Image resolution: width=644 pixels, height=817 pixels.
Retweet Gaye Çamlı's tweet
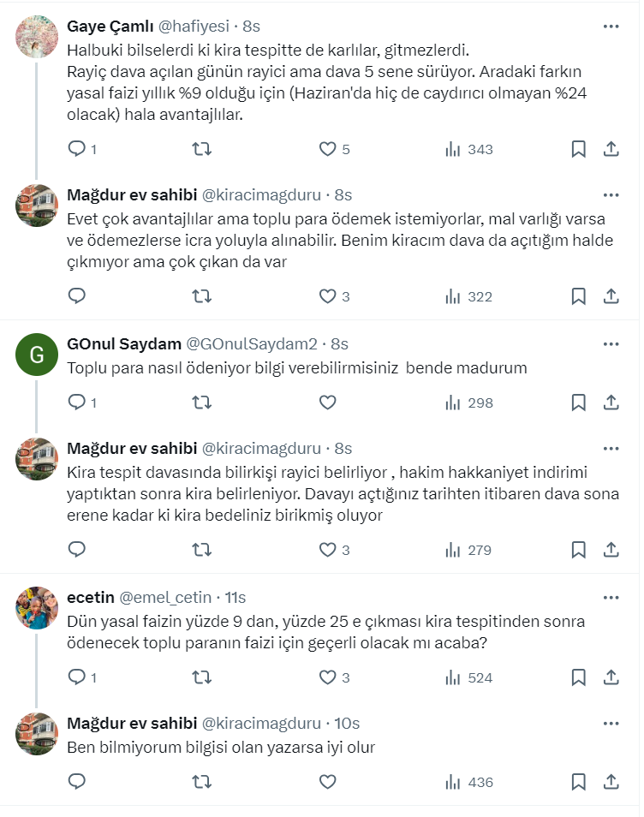[x=201, y=149]
